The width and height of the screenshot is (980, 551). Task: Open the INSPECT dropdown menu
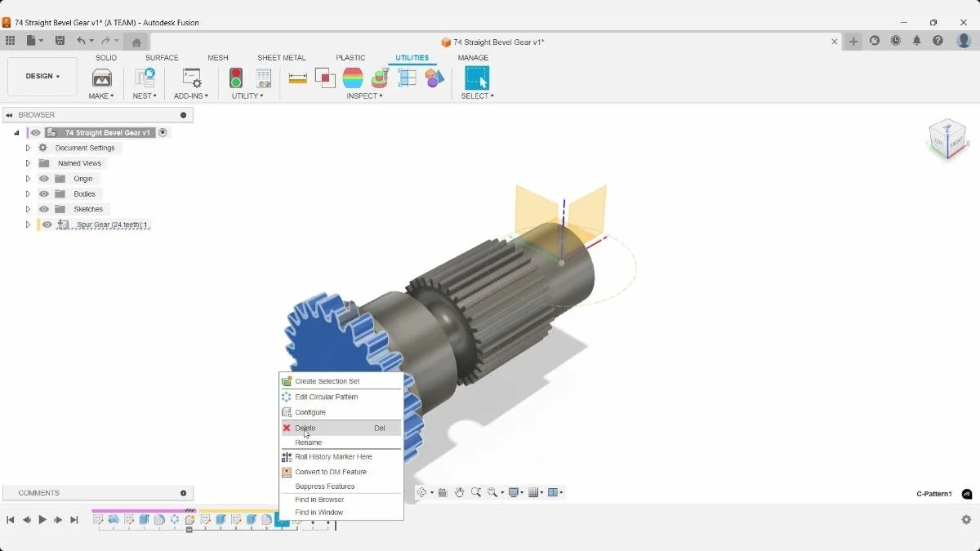click(364, 96)
